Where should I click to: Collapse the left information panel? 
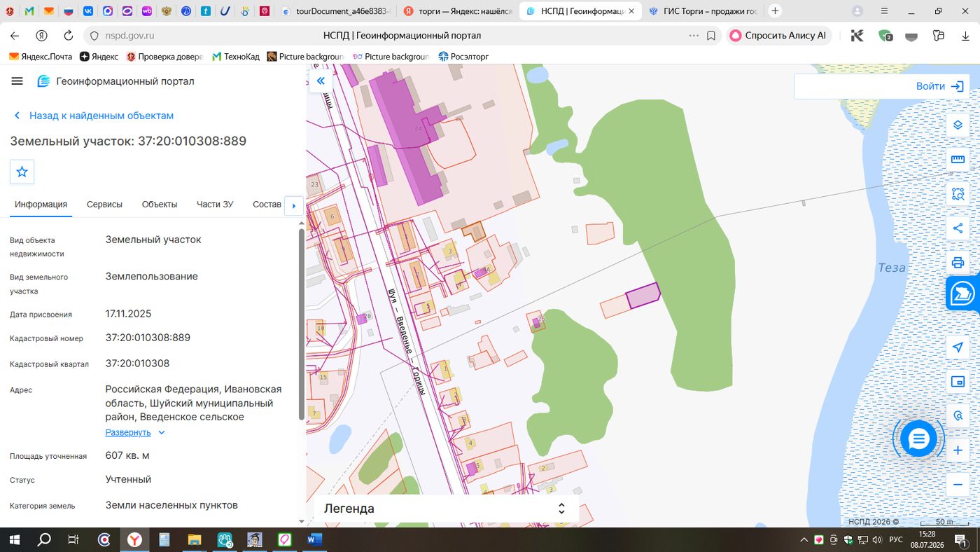tap(321, 81)
